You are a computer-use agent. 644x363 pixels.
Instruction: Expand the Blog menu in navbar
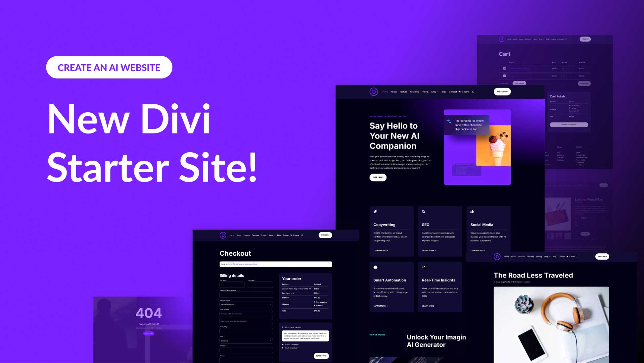click(x=444, y=92)
